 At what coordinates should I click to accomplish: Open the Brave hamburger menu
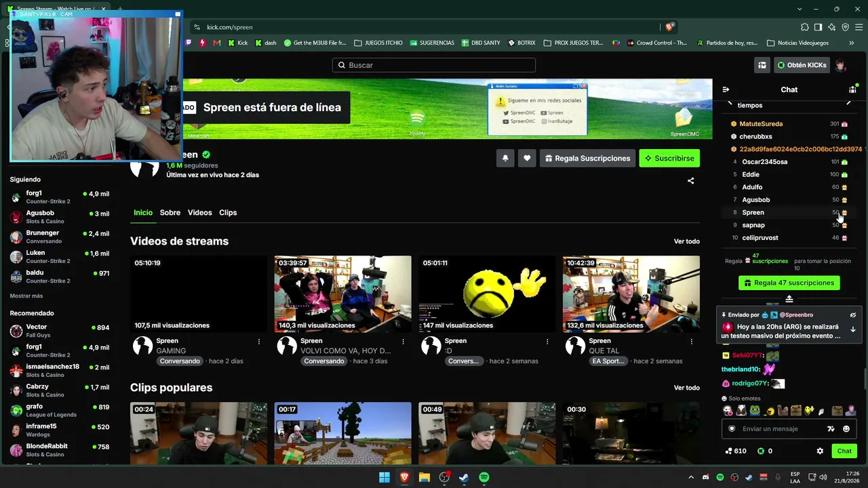[859, 27]
